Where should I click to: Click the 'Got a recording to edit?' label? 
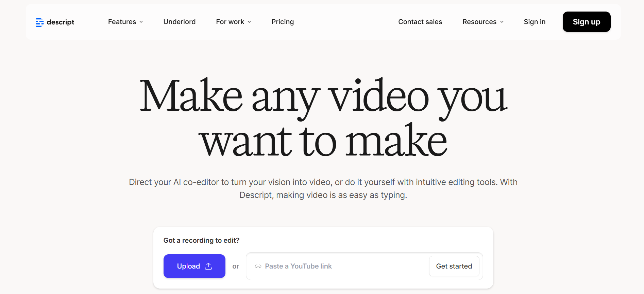tap(201, 240)
